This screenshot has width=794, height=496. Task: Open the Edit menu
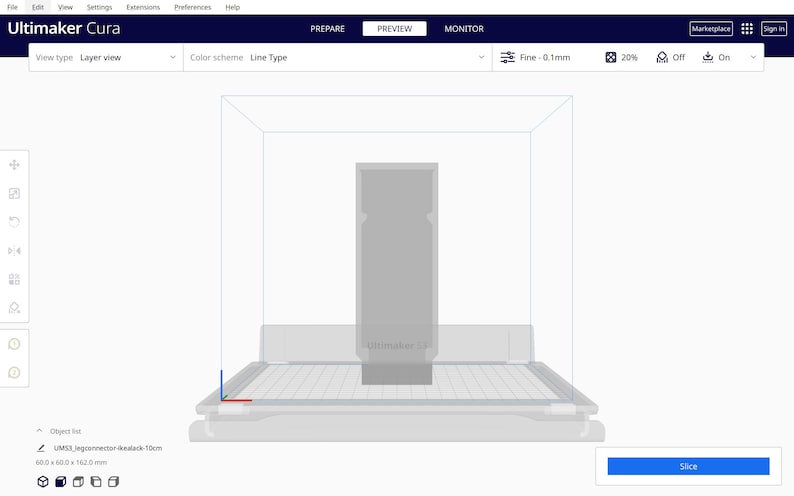click(38, 7)
